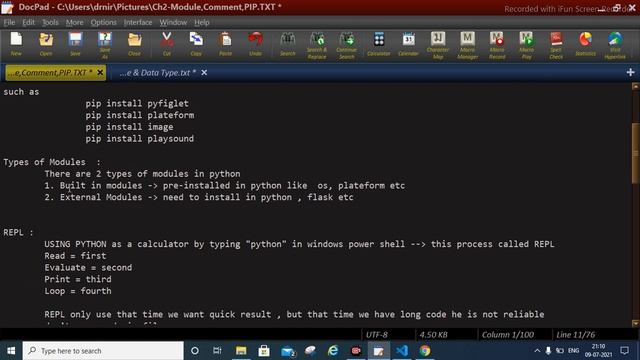Image resolution: width=640 pixels, height=360 pixels.
Task: Open a file with the Open icon
Action: (x=46, y=44)
